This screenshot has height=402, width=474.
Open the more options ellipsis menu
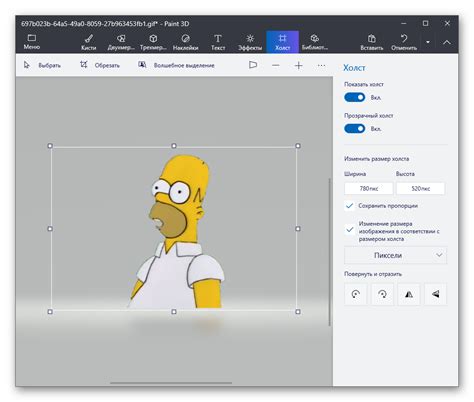(x=321, y=65)
